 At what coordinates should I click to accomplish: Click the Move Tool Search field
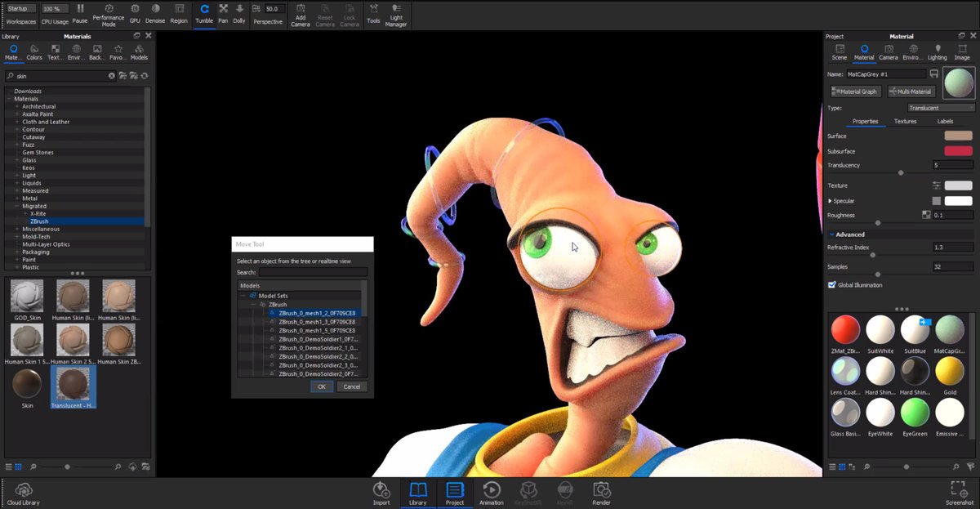[x=313, y=272]
